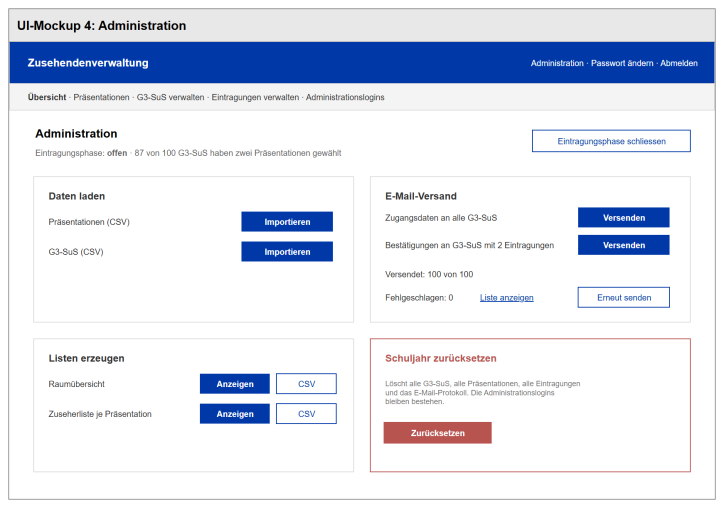
Task: Click the 'Zugangsdaten an alle G3-SuS' label
Action: (441, 218)
